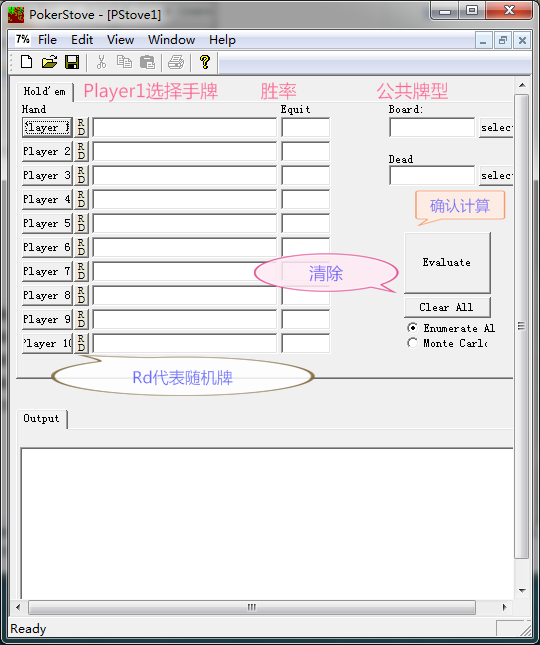
Task: Select the Enumerate All radio option
Action: pos(412,328)
